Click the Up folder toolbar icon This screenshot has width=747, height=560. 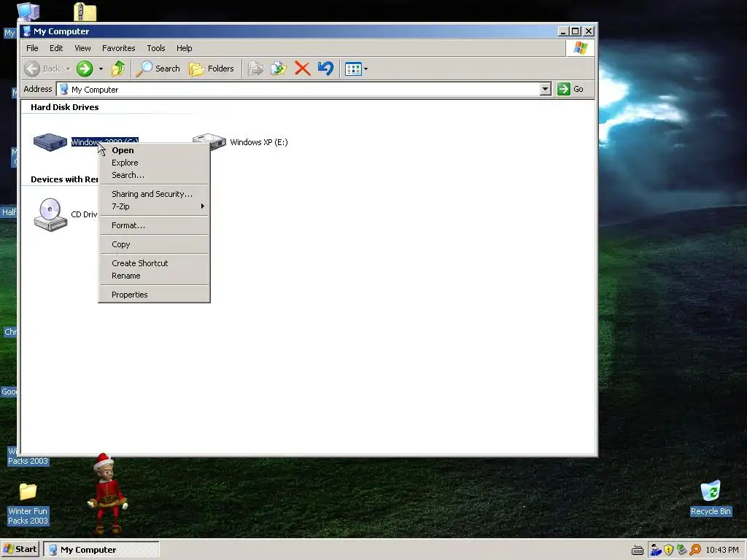pos(117,69)
